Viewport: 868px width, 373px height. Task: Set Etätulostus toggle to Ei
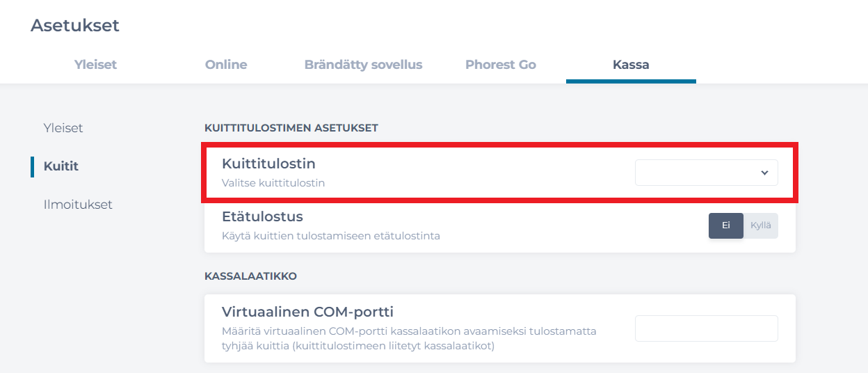click(725, 225)
